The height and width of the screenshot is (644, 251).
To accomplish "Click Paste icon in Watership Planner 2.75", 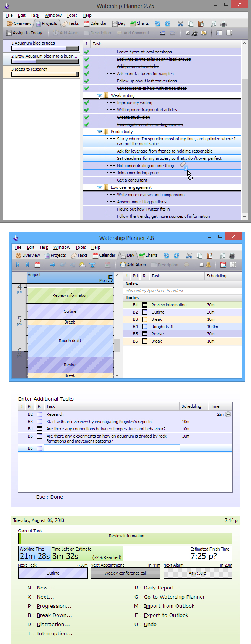I will click(x=201, y=23).
